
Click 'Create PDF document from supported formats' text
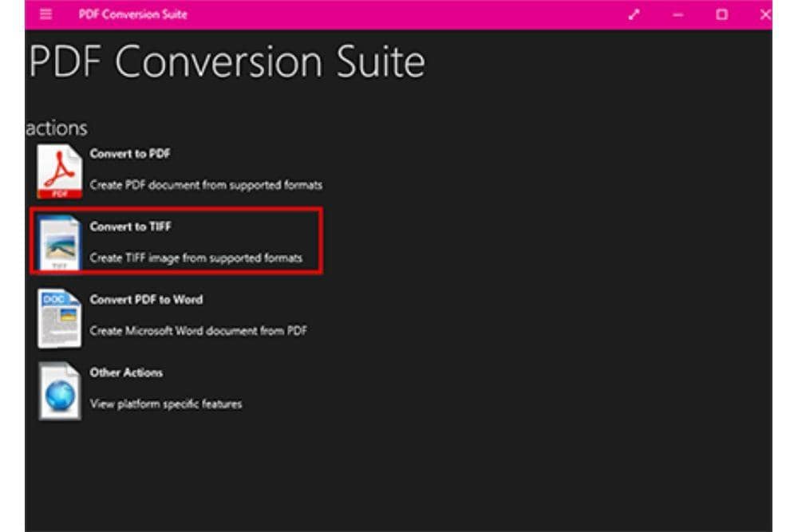pos(206,185)
